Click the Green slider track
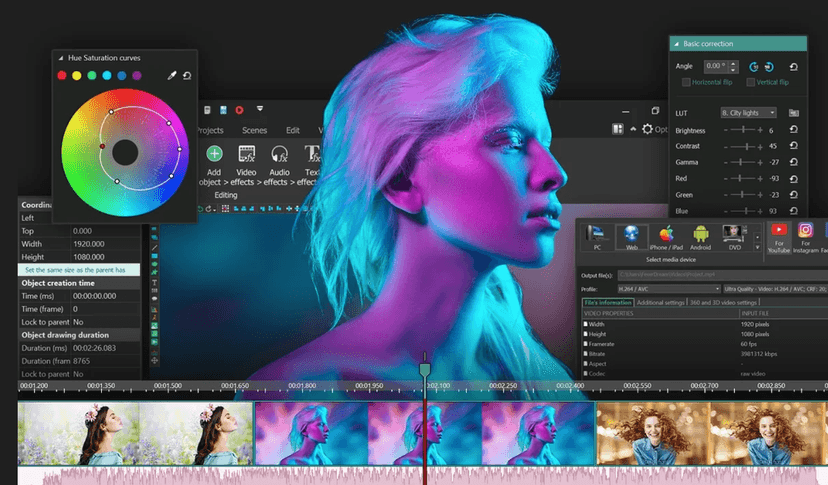Image resolution: width=828 pixels, height=485 pixels. tap(743, 195)
